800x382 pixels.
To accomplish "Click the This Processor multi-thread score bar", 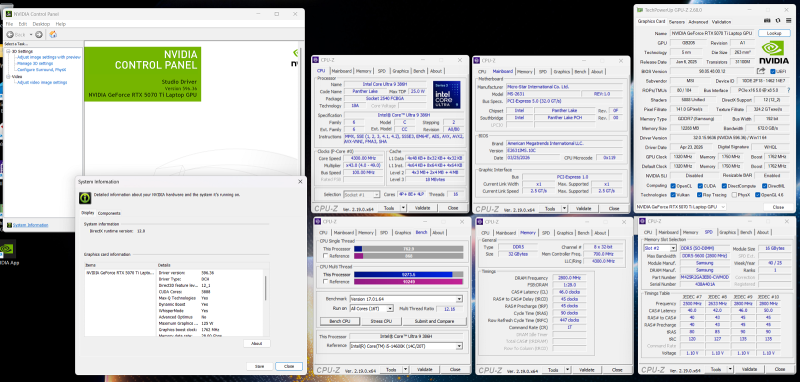I will [x=409, y=274].
